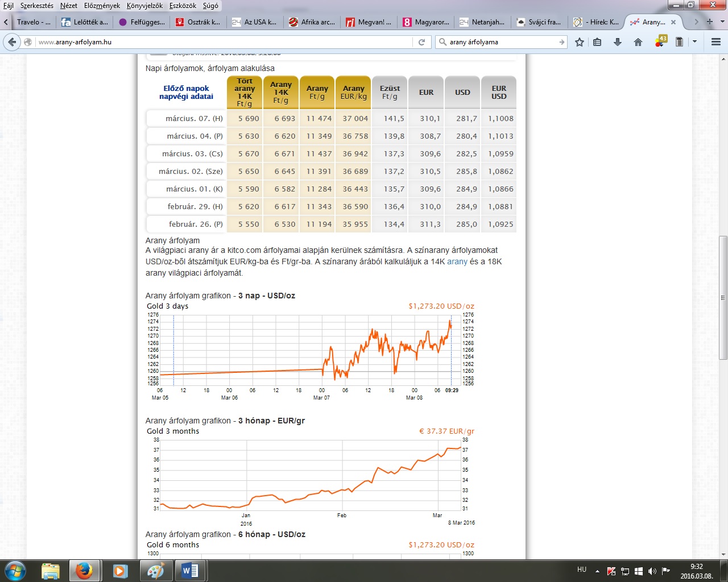Open a new tab with plus button

[x=709, y=22]
